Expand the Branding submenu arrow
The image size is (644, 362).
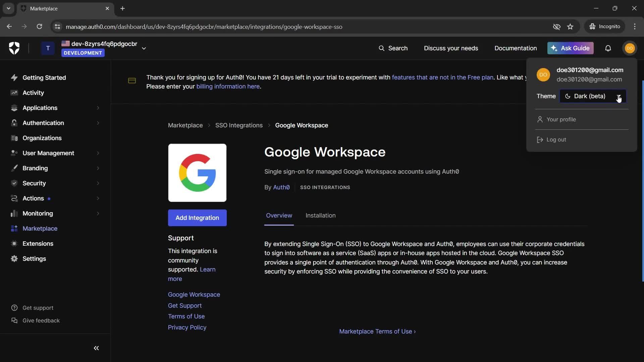pos(98,168)
